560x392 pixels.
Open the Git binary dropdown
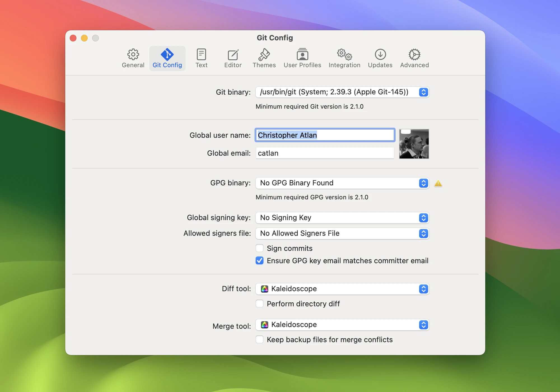tap(342, 92)
